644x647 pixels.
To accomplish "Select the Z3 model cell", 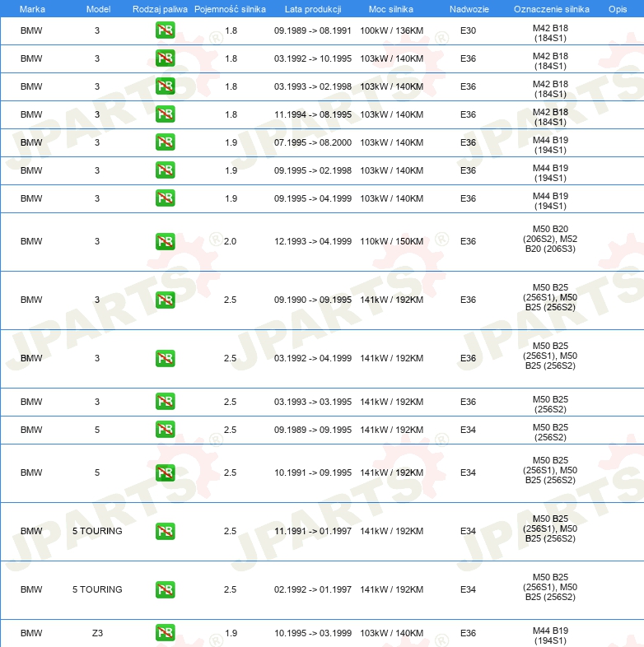I will pyautogui.click(x=97, y=633).
